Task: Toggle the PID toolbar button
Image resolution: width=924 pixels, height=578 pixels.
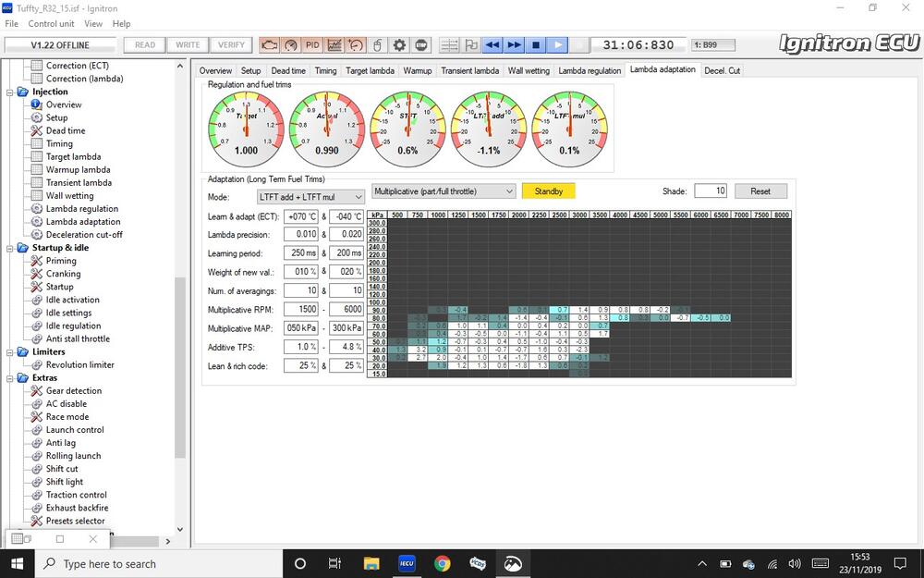Action: coord(312,44)
